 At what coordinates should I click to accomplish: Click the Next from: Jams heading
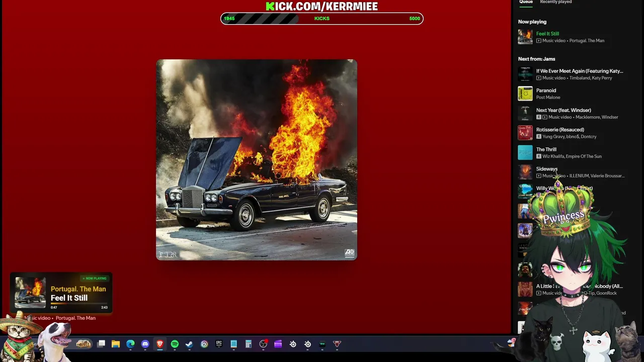537,59
